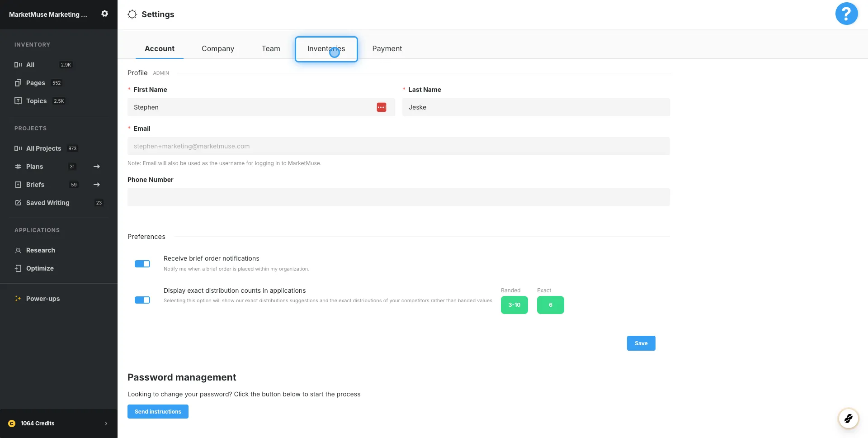Viewport: 868px width, 438px height.
Task: Click the Password management heading
Action: [182, 377]
